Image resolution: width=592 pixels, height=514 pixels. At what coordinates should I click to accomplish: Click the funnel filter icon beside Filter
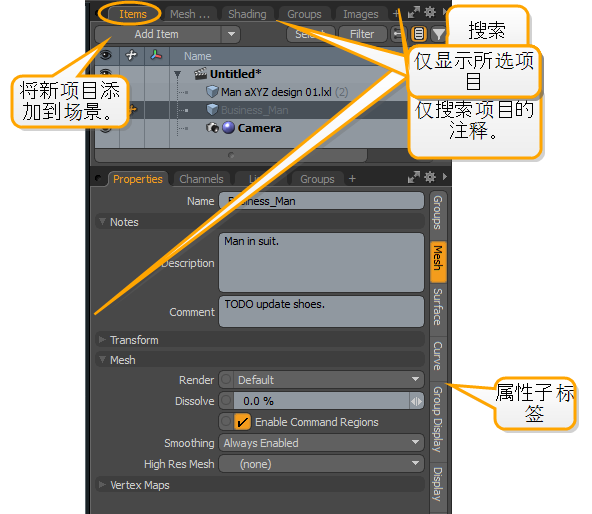438,34
